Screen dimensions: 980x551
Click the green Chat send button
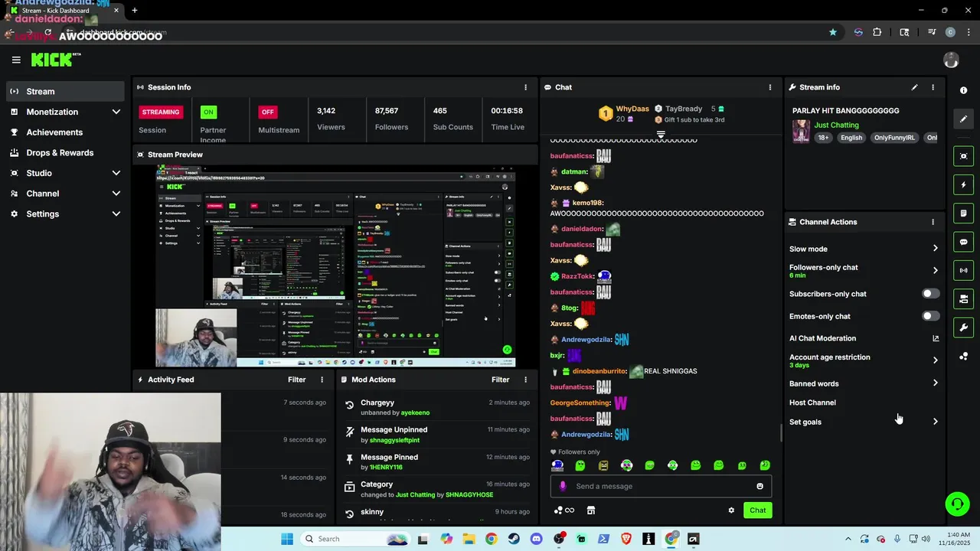757,510
